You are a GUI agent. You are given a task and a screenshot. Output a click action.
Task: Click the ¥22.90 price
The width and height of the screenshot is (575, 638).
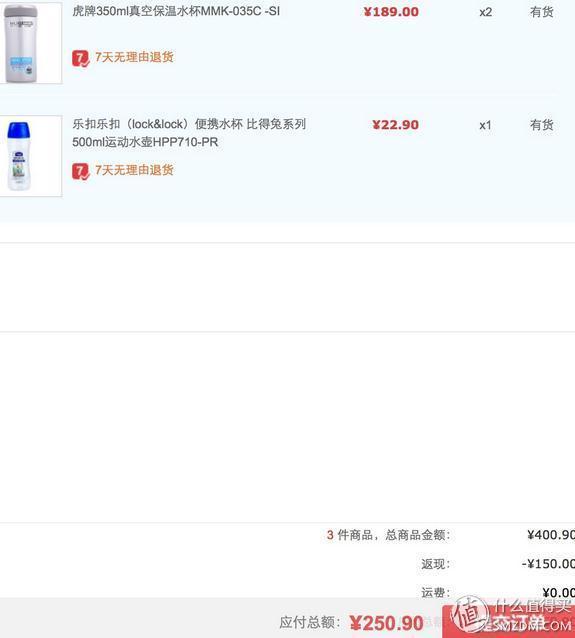coord(396,125)
